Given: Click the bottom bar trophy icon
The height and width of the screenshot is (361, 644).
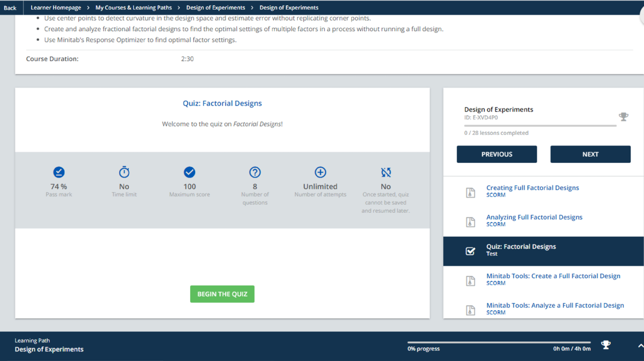Looking at the screenshot, I should coord(606,345).
